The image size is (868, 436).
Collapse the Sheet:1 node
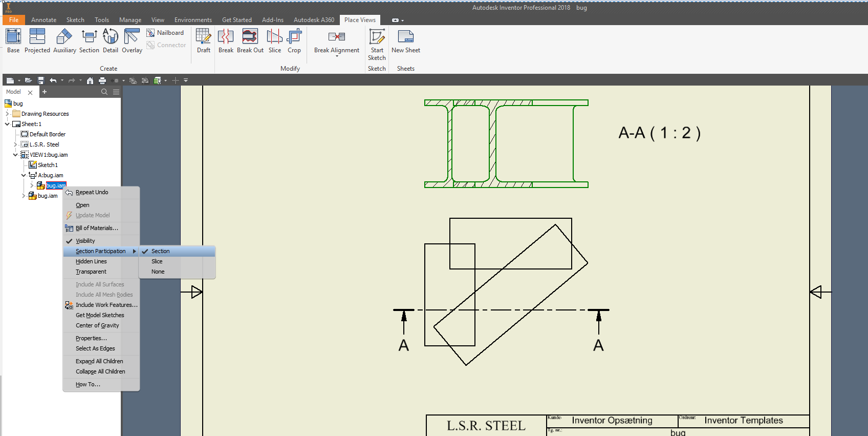click(x=7, y=124)
